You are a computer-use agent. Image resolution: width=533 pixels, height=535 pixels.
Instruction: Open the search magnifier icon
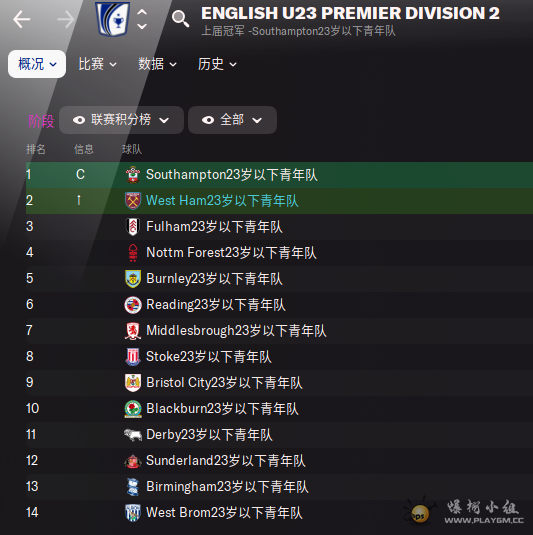[x=180, y=19]
